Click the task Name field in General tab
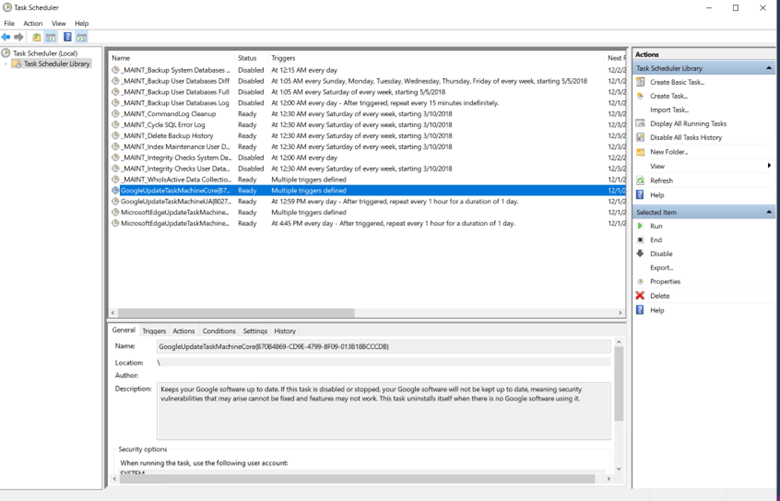Screen dimensions: 780x501 click(384, 346)
